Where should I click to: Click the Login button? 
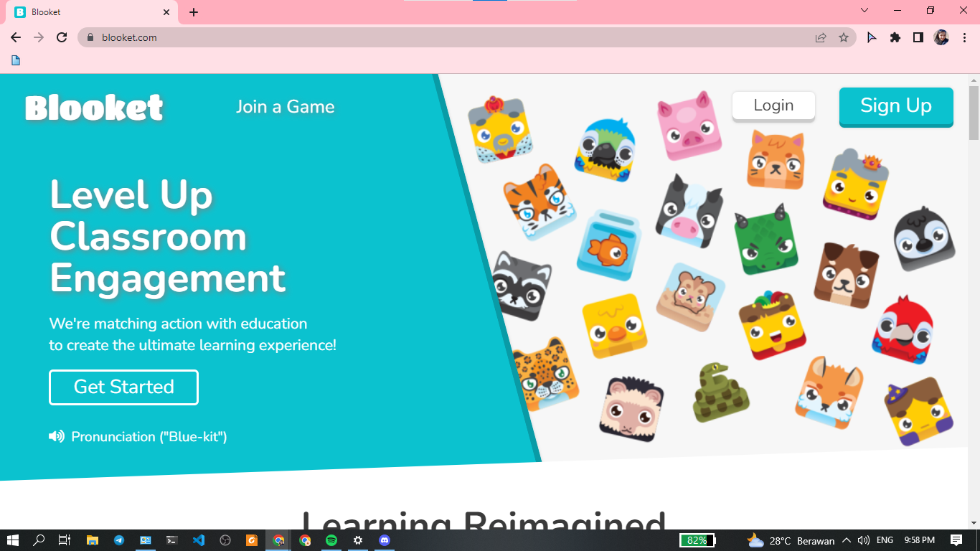click(x=773, y=106)
